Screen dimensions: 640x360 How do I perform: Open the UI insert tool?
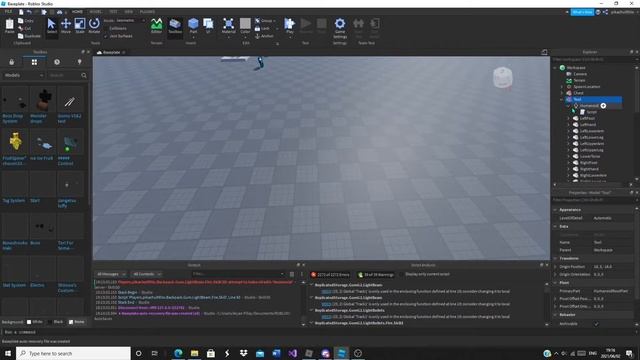[209, 26]
